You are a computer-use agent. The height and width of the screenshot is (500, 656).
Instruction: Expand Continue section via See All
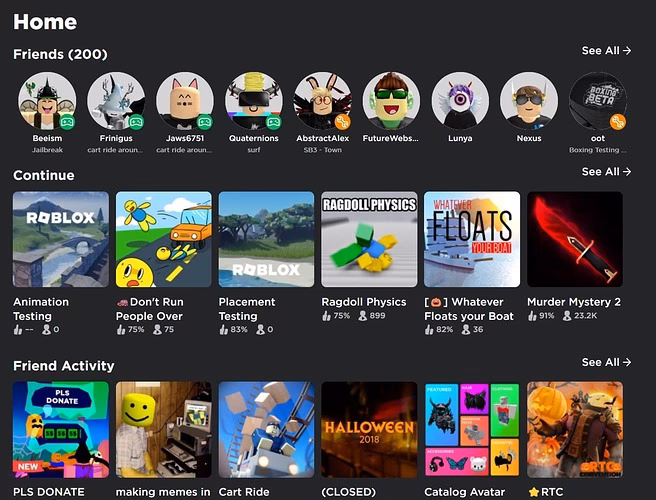coord(606,172)
